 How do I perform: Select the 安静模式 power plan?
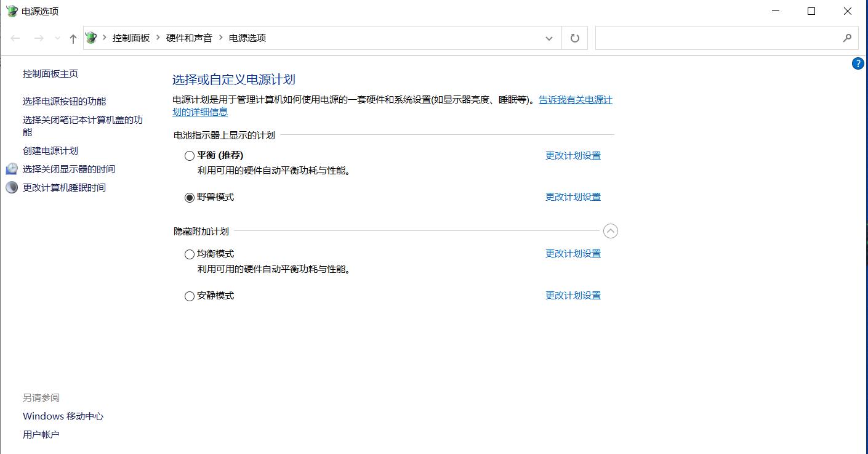click(x=190, y=296)
